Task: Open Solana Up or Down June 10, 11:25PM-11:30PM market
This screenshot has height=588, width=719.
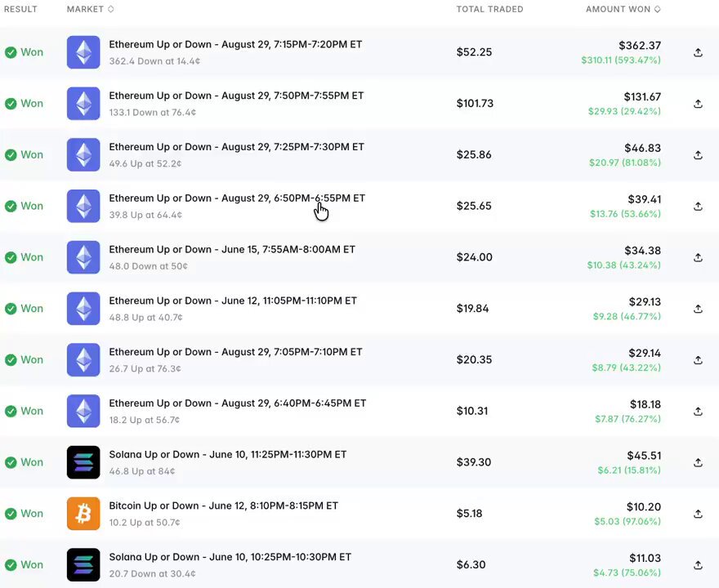Action: (228, 455)
